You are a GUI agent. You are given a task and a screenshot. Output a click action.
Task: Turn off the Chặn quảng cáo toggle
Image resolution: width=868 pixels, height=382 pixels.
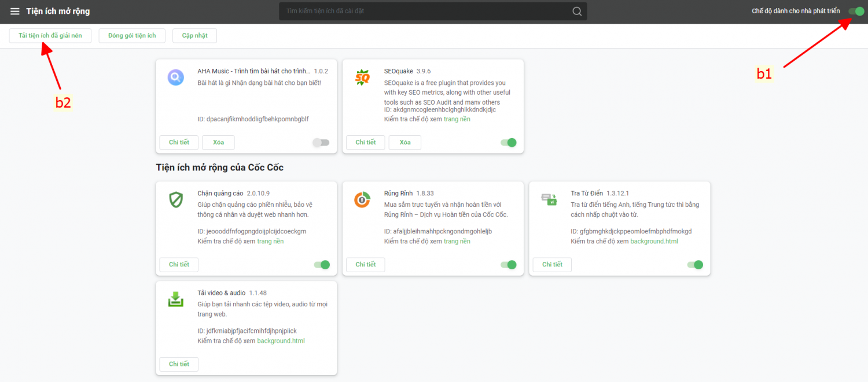coord(321,265)
